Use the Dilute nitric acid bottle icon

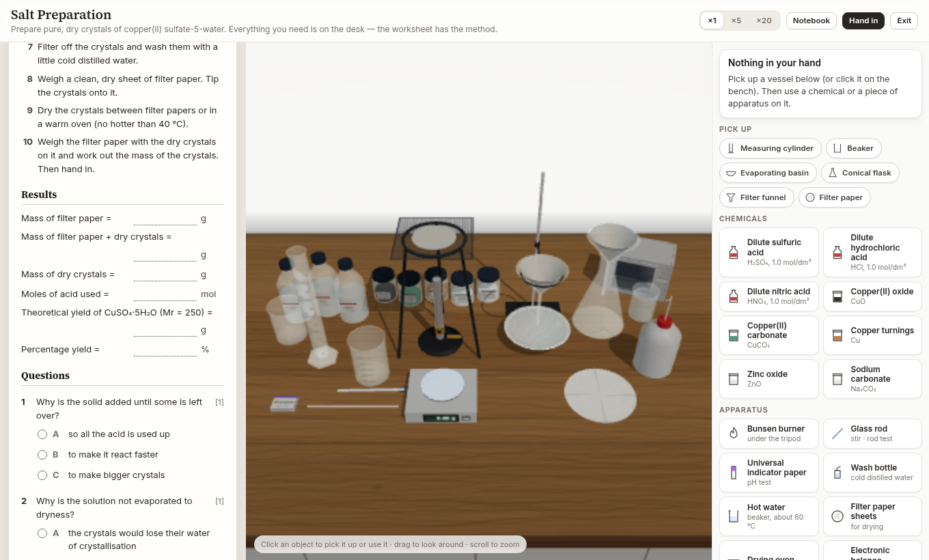[x=734, y=296]
